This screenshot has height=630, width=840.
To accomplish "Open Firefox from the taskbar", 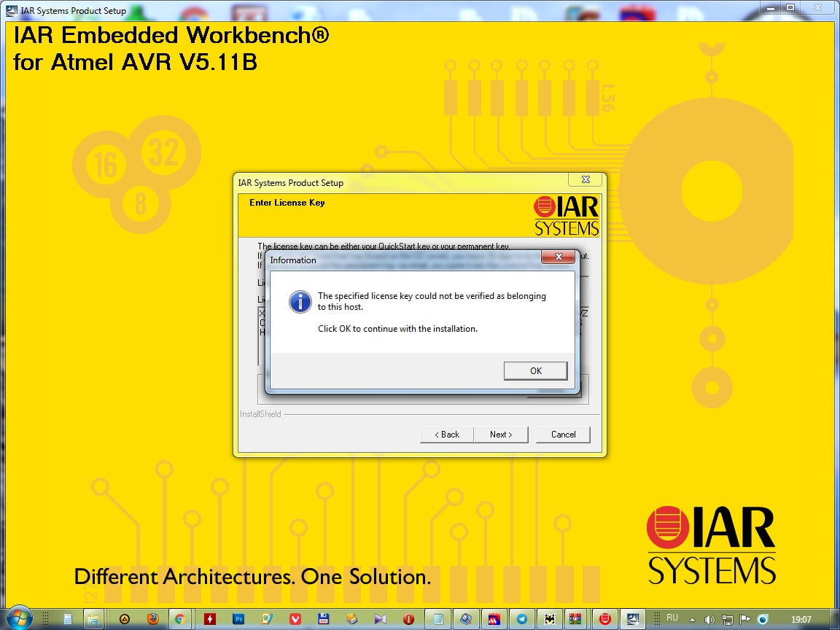I will tap(152, 619).
